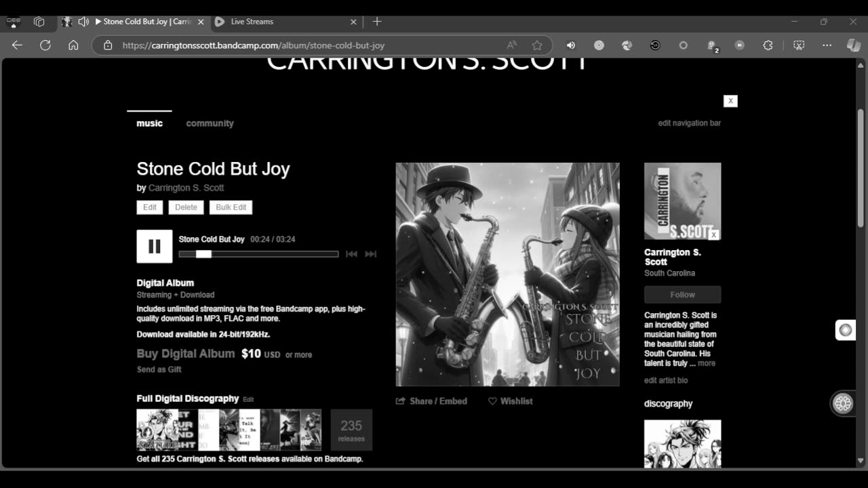Click the page vertical scrollbar

click(861, 168)
